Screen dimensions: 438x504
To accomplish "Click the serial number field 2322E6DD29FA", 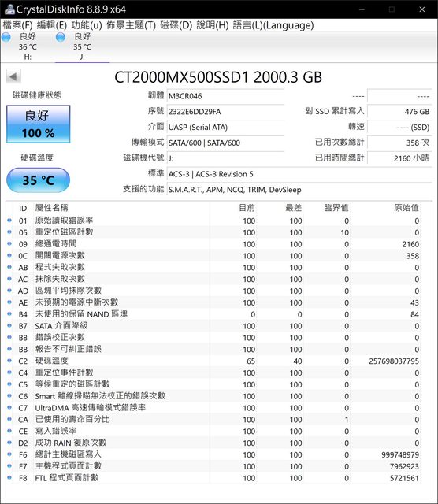I will [x=225, y=112].
